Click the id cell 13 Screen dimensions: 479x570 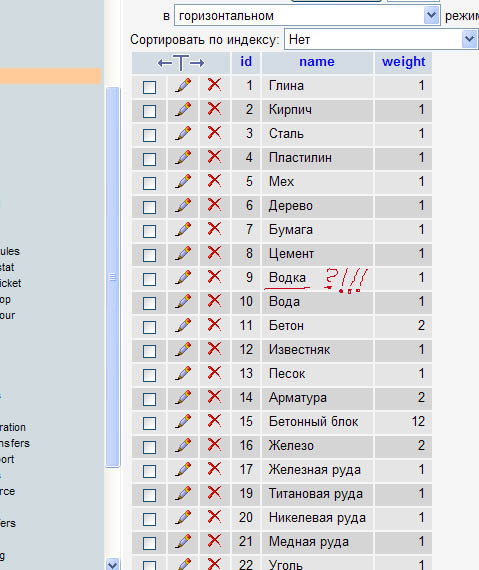[x=246, y=374]
